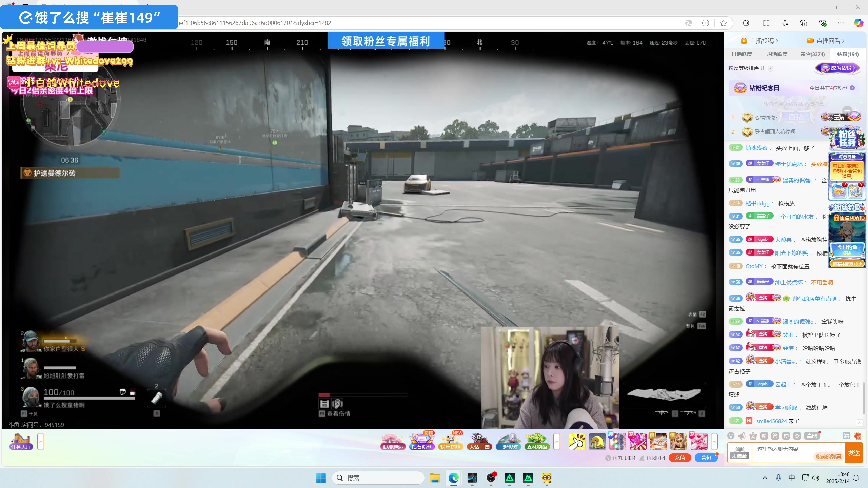
Task: Open browser Extensions puzzle icon
Action: [746, 23]
